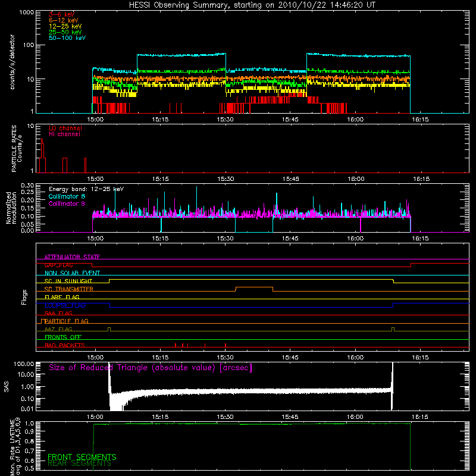Viewport: 476px width, 476px height.
Task: Click the AAZ_FLAG label
Action: tap(58, 329)
